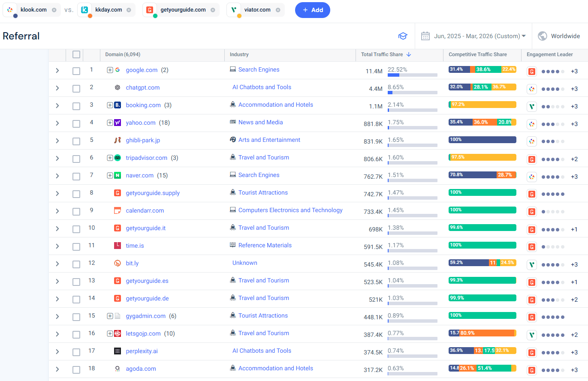This screenshot has height=381, width=588.
Task: Open the Worldwide country selector
Action: point(560,36)
